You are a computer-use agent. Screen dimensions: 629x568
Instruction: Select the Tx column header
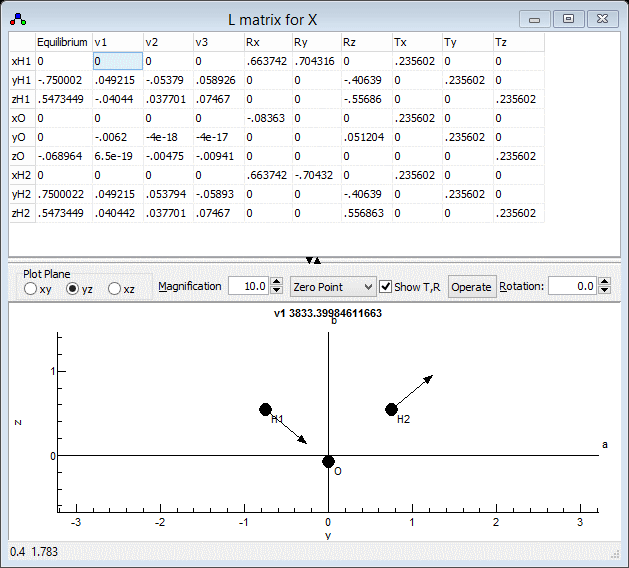point(417,43)
